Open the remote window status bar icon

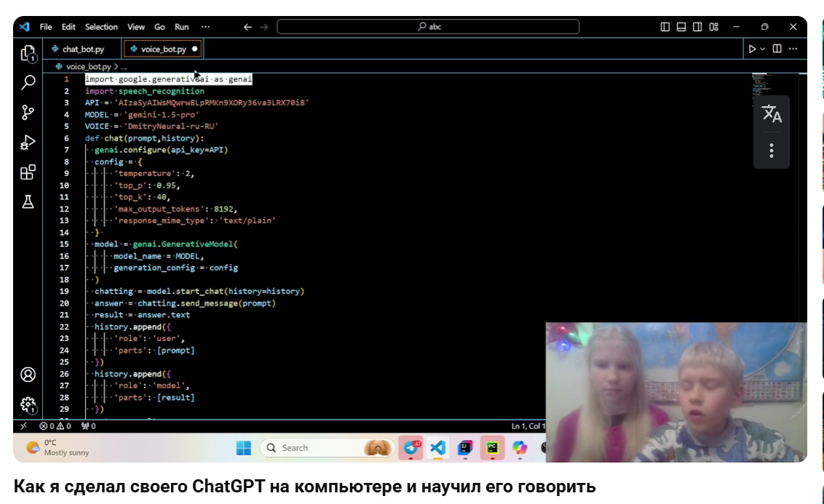pyautogui.click(x=23, y=426)
